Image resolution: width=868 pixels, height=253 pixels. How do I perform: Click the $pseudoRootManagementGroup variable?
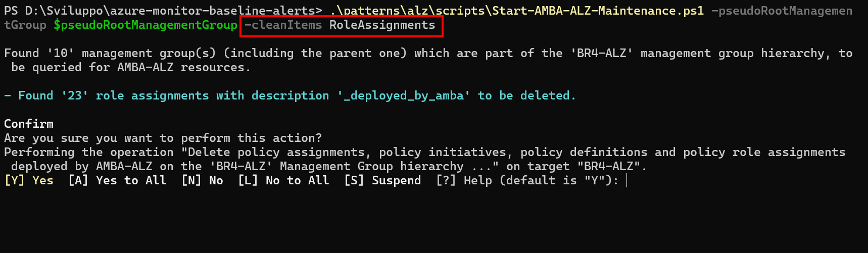[146, 25]
